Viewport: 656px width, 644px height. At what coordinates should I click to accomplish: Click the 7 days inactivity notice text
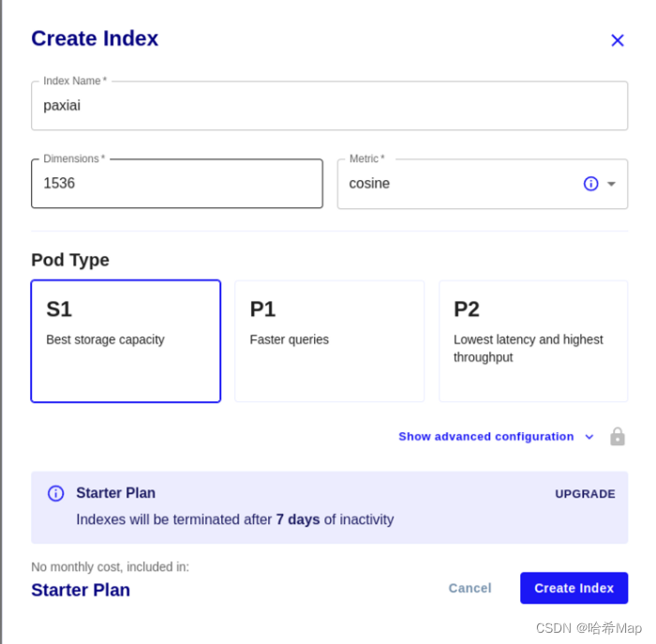click(234, 519)
